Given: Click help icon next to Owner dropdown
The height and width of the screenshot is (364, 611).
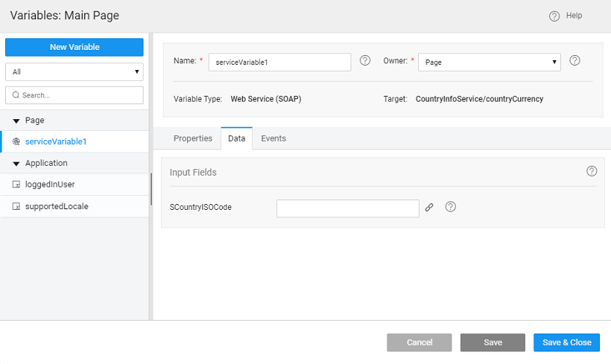Looking at the screenshot, I should tap(574, 61).
